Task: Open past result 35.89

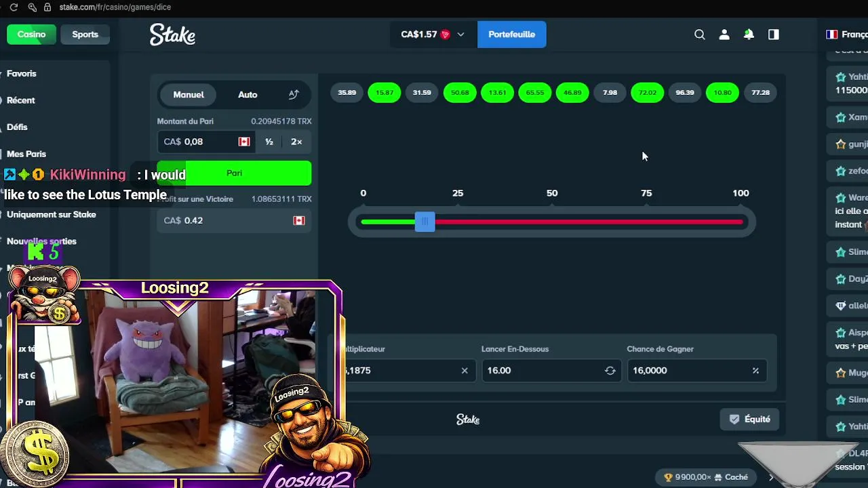Action: (x=347, y=93)
